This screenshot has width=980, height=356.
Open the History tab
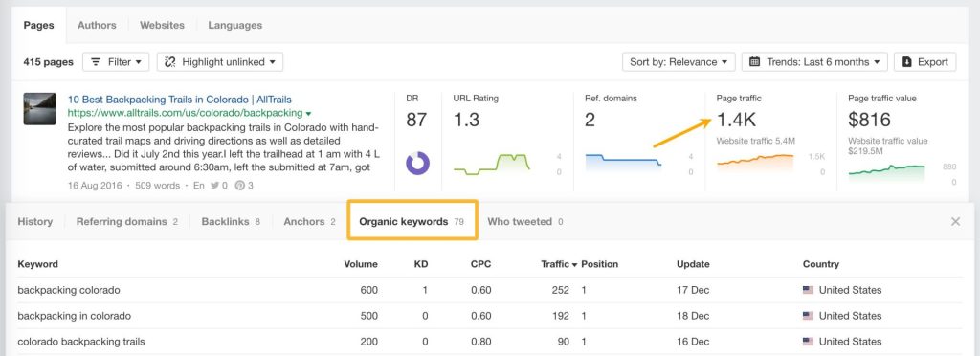point(35,221)
